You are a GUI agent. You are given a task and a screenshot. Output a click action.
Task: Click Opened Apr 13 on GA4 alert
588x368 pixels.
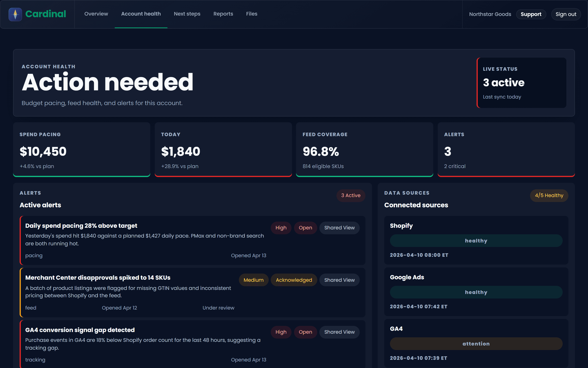[248, 360]
